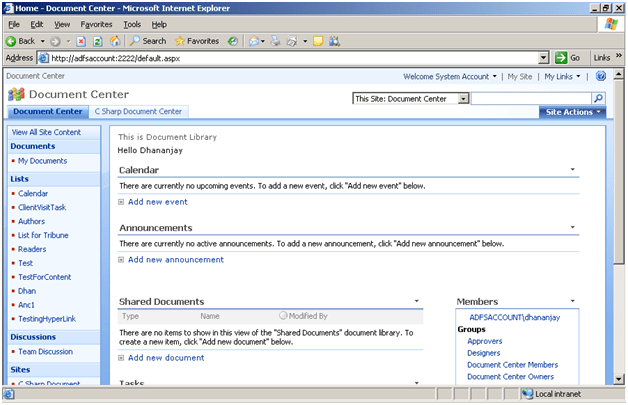Open the Site Actions dropdown
628x405 pixels.
point(573,112)
